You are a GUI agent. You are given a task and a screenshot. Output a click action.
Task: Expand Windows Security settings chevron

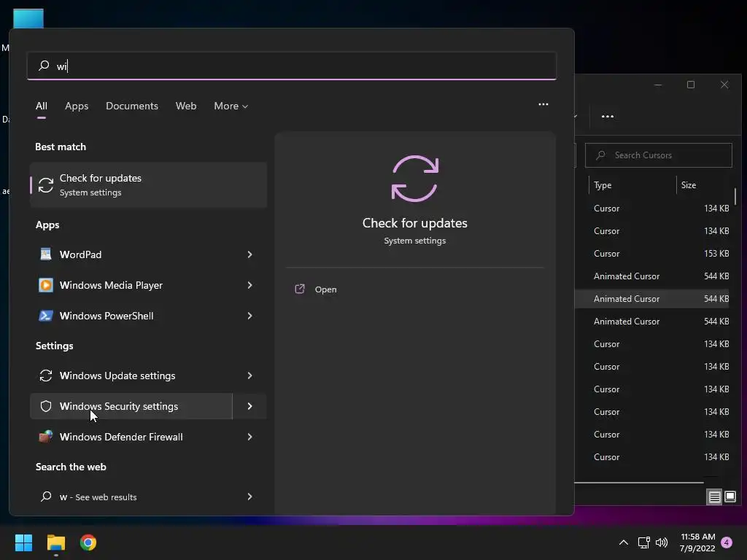coord(249,406)
